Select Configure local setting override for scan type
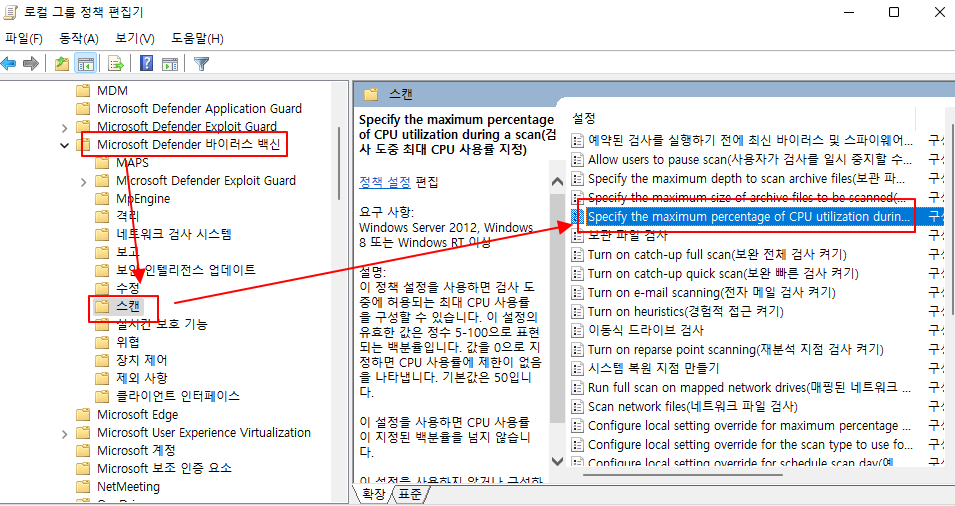Viewport: 955px width, 506px height. 742,445
